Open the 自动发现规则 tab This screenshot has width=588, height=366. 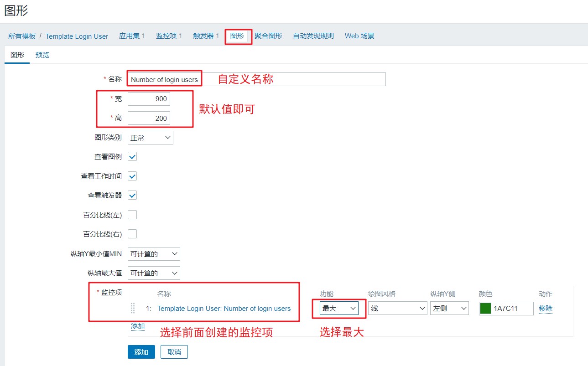[313, 36]
